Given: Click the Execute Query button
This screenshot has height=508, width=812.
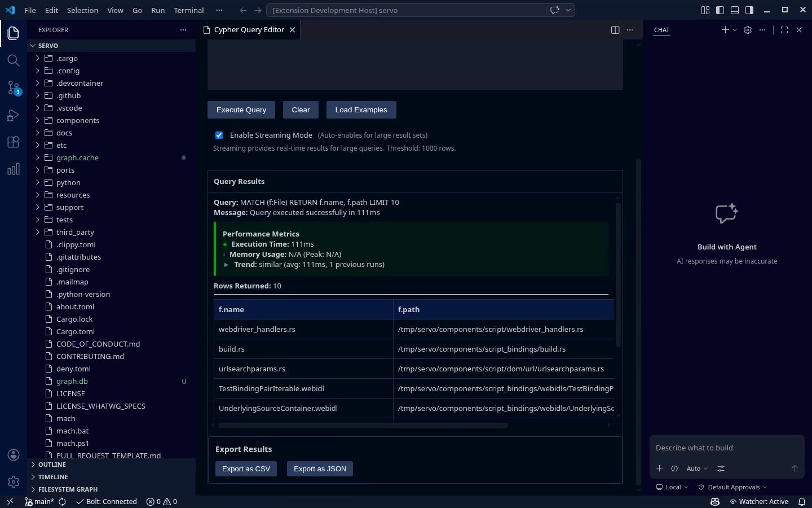Looking at the screenshot, I should point(241,110).
